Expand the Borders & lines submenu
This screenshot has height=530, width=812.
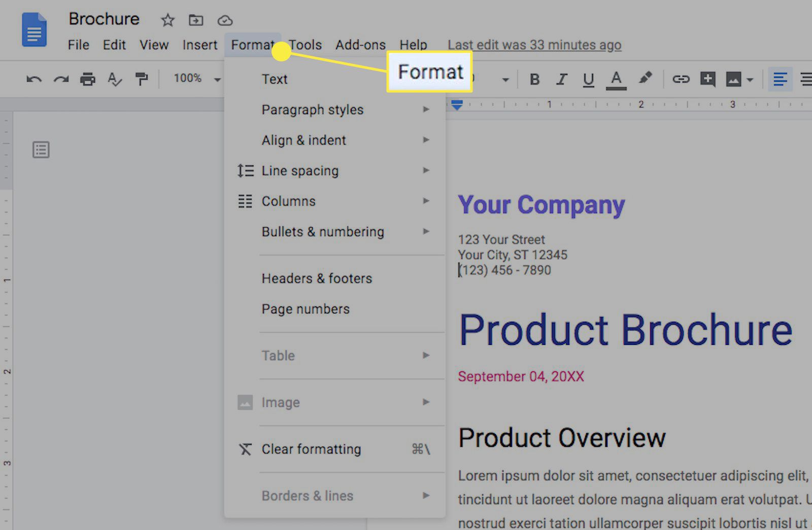335,496
